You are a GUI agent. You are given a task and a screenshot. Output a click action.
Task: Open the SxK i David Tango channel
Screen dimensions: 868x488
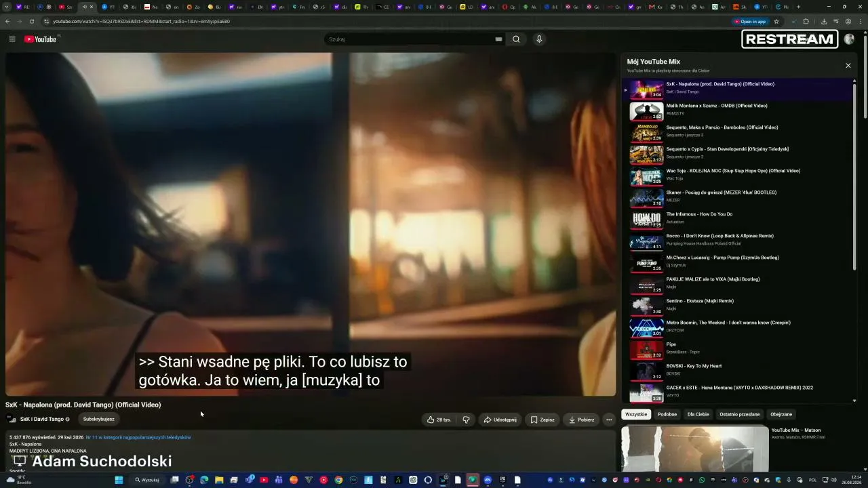(x=42, y=420)
